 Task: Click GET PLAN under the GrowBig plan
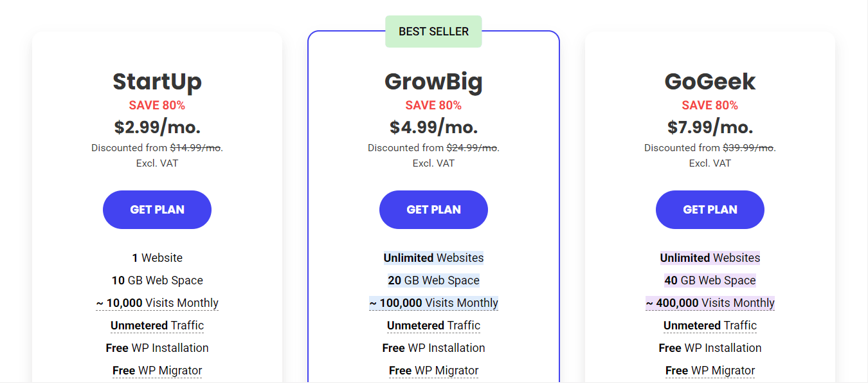click(433, 210)
